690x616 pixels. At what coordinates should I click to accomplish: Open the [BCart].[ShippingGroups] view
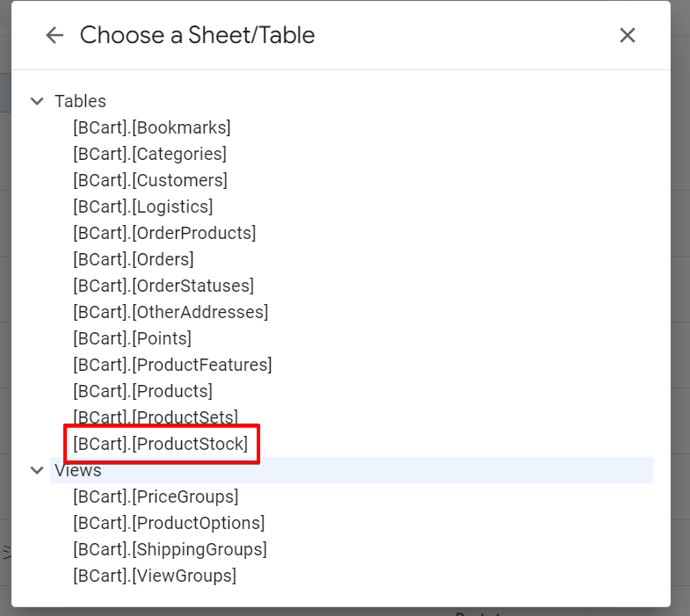[x=170, y=549]
